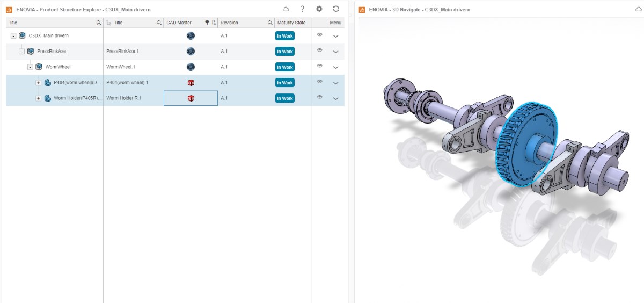Click search icon in first Title column header
The image size is (644, 303).
[x=98, y=23]
